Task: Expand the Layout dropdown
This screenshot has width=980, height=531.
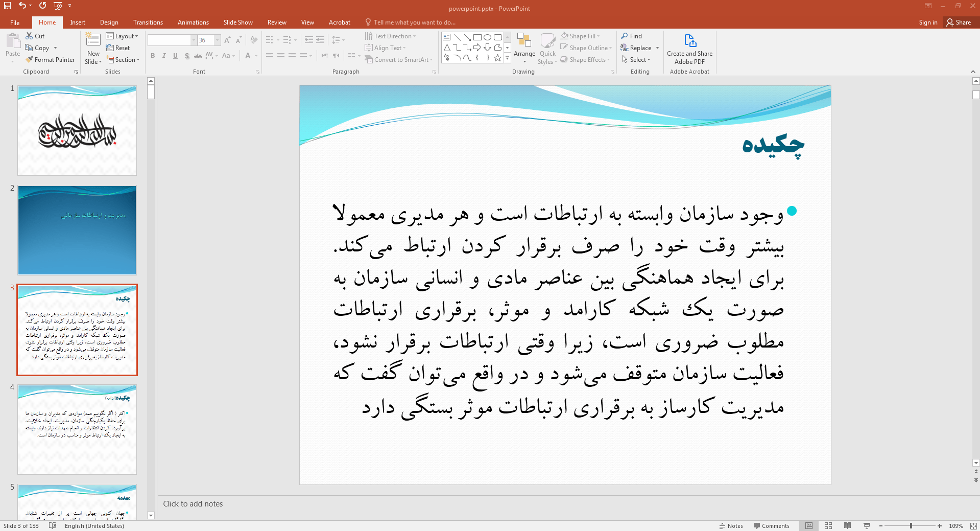Action: [x=122, y=36]
